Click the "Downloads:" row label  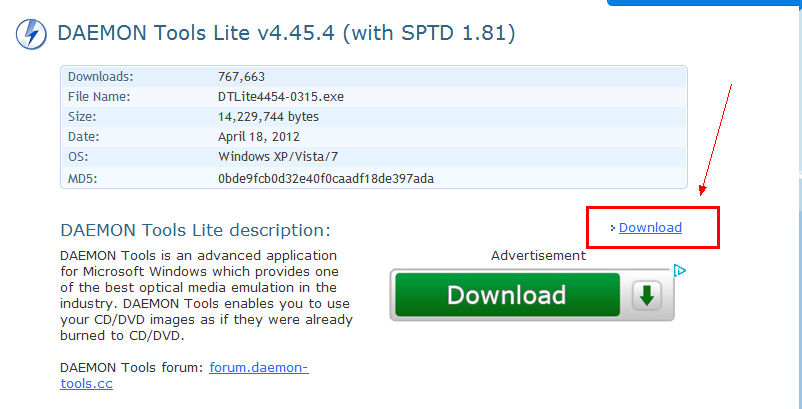coord(100,76)
